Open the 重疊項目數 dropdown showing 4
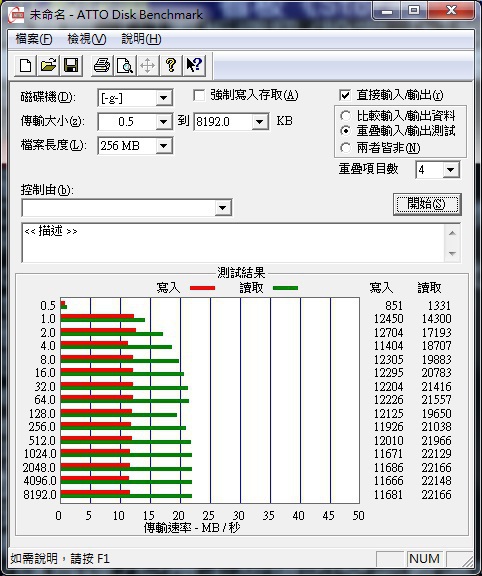Screen dimensions: 482x576 point(451,170)
